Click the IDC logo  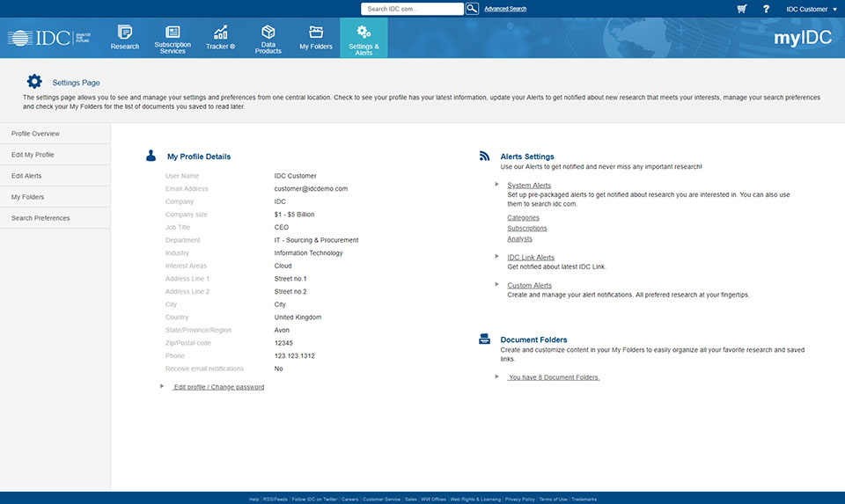pos(49,38)
